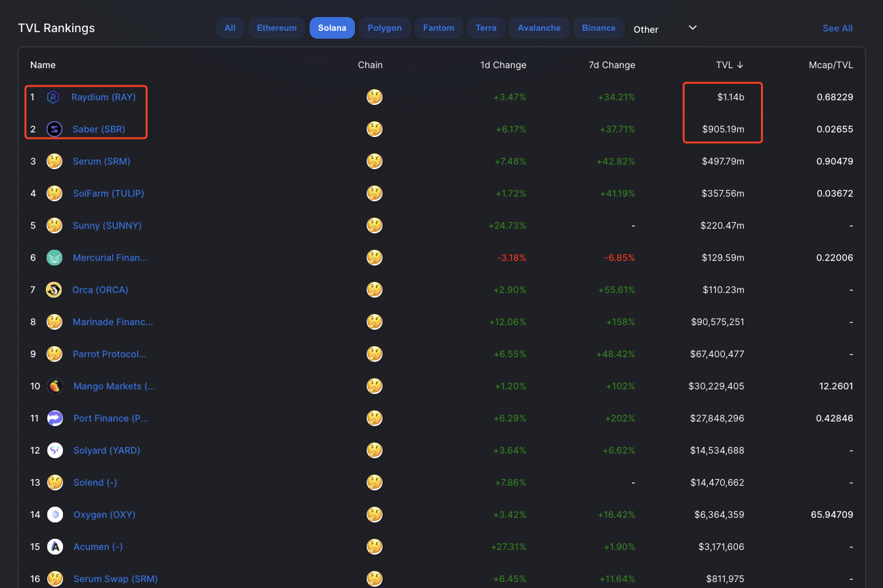Open the Serum Swap (SRM) link

click(x=115, y=579)
